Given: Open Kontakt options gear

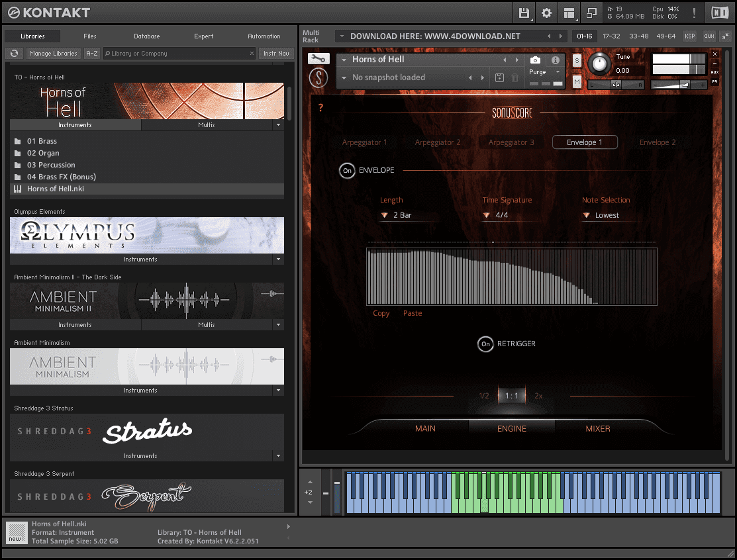Looking at the screenshot, I should point(546,13).
